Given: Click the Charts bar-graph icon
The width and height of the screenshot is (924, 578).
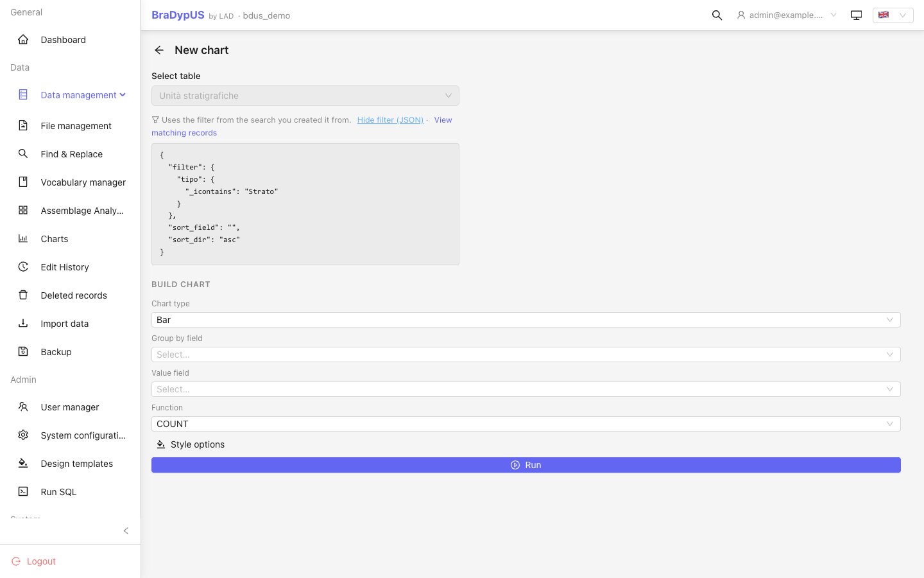Looking at the screenshot, I should 23,239.
